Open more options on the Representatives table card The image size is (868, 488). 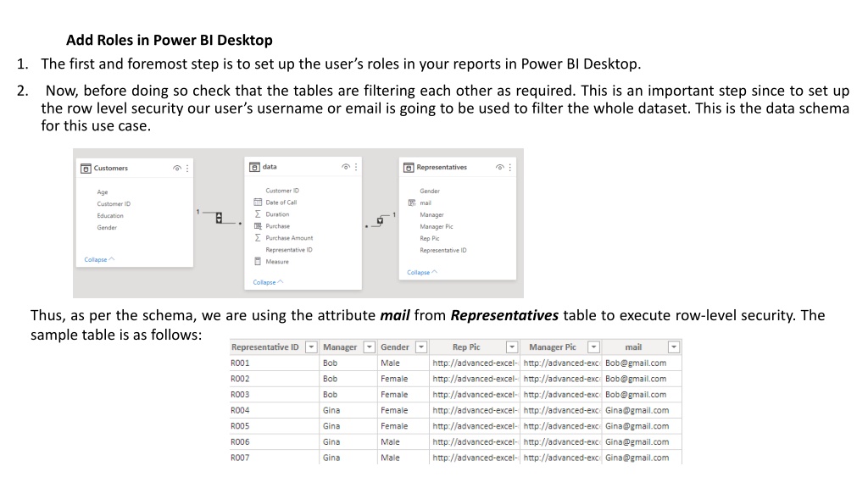click(x=509, y=167)
